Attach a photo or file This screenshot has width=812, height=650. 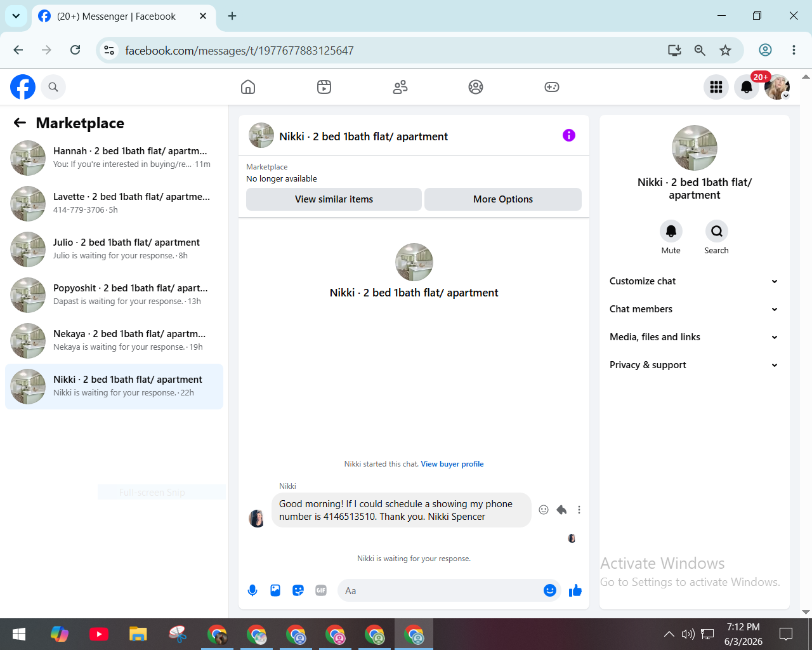coord(275,590)
